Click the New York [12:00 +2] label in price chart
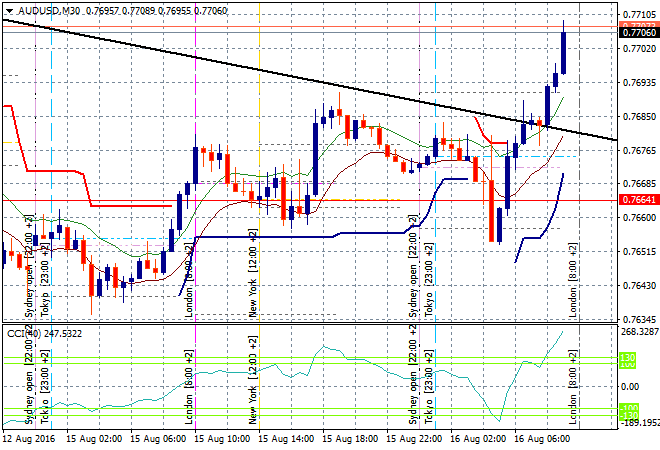The width and height of the screenshot is (660, 450). [x=253, y=273]
